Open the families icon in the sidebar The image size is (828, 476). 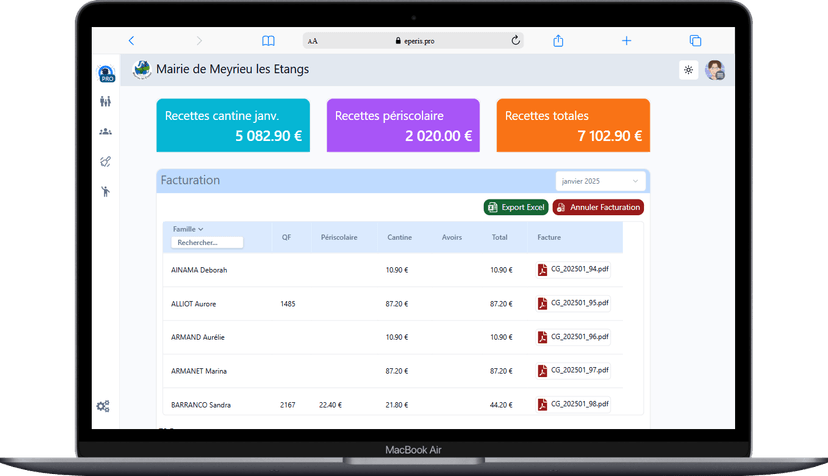(105, 101)
